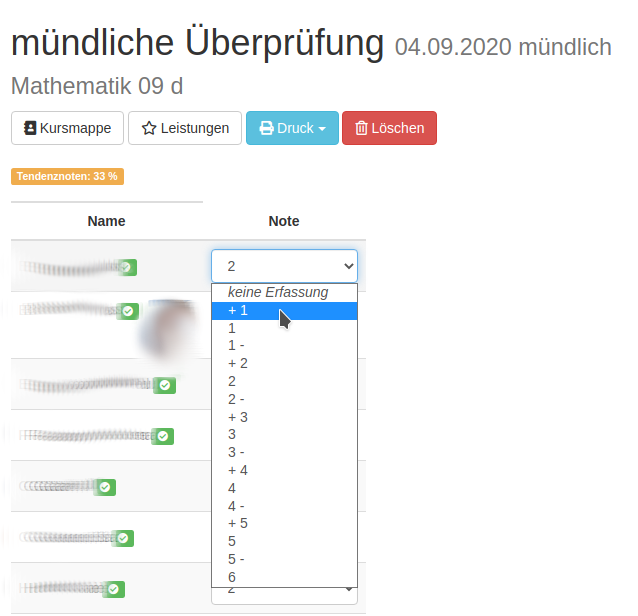Click the orange Tendenznoten 33 % badge
The height and width of the screenshot is (616, 638).
[67, 176]
